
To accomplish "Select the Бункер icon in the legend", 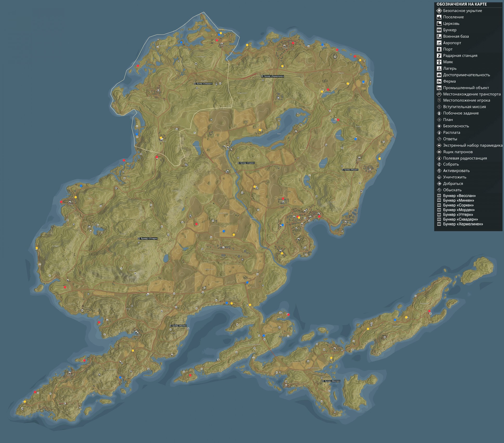I will [x=439, y=30].
